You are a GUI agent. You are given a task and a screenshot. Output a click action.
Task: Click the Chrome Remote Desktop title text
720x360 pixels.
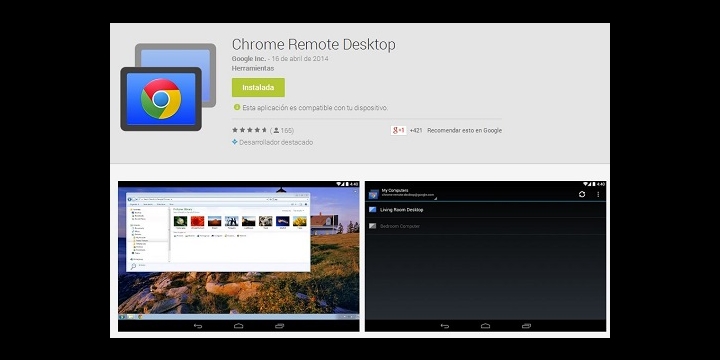point(314,45)
